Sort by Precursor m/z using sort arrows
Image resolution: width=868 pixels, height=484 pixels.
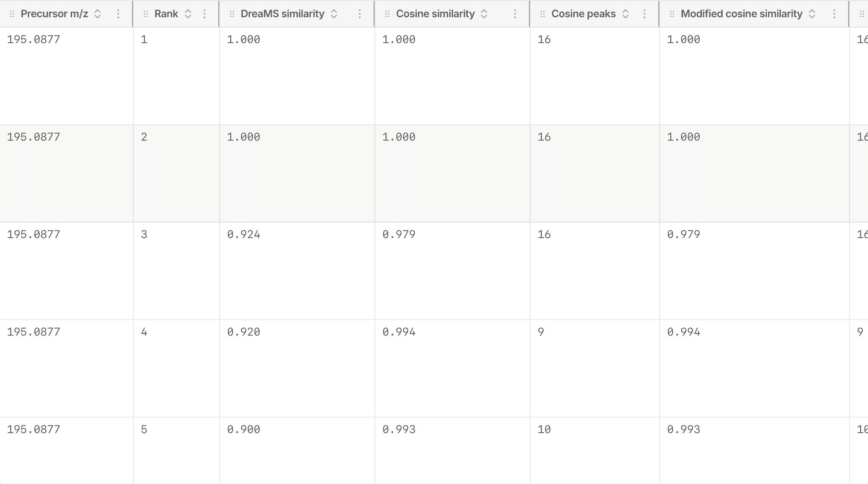97,14
